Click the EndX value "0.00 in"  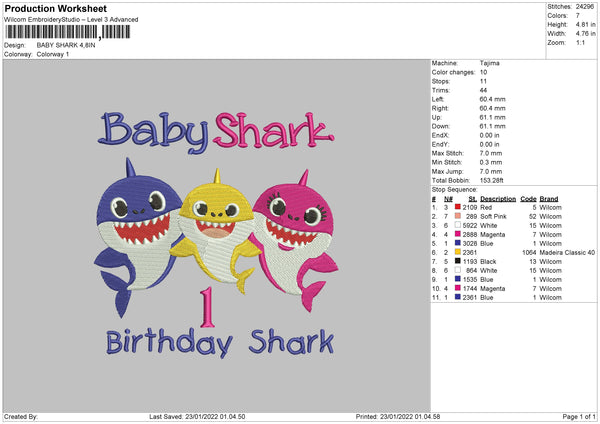pos(489,135)
